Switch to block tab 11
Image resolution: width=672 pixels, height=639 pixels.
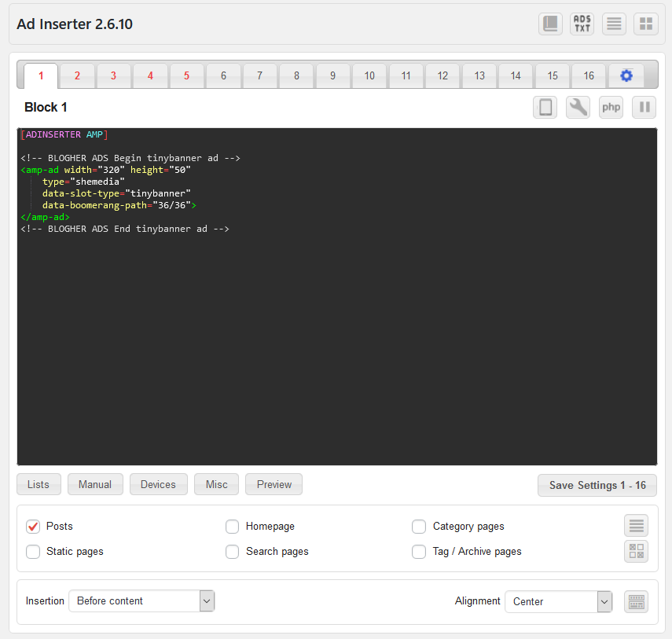point(406,76)
